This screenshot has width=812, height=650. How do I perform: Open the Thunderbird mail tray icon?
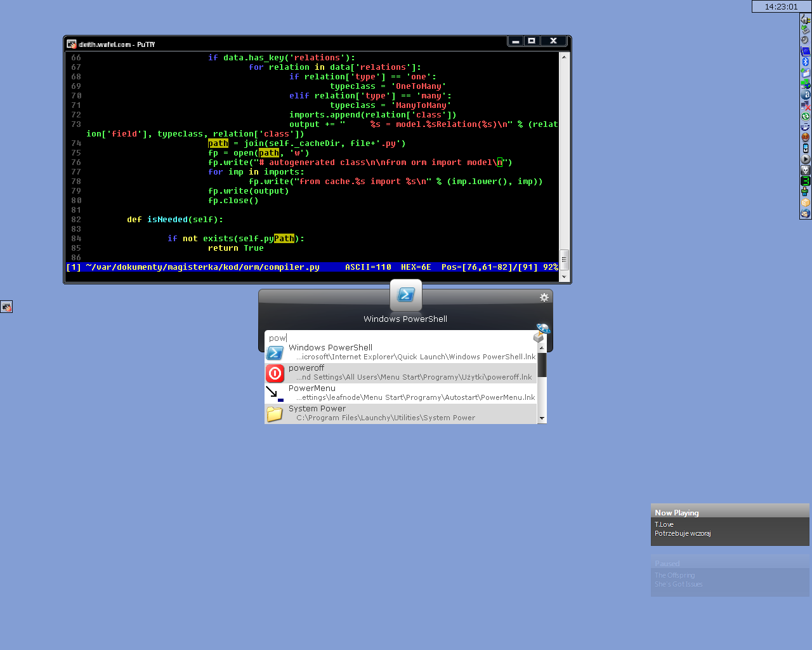pyautogui.click(x=806, y=215)
